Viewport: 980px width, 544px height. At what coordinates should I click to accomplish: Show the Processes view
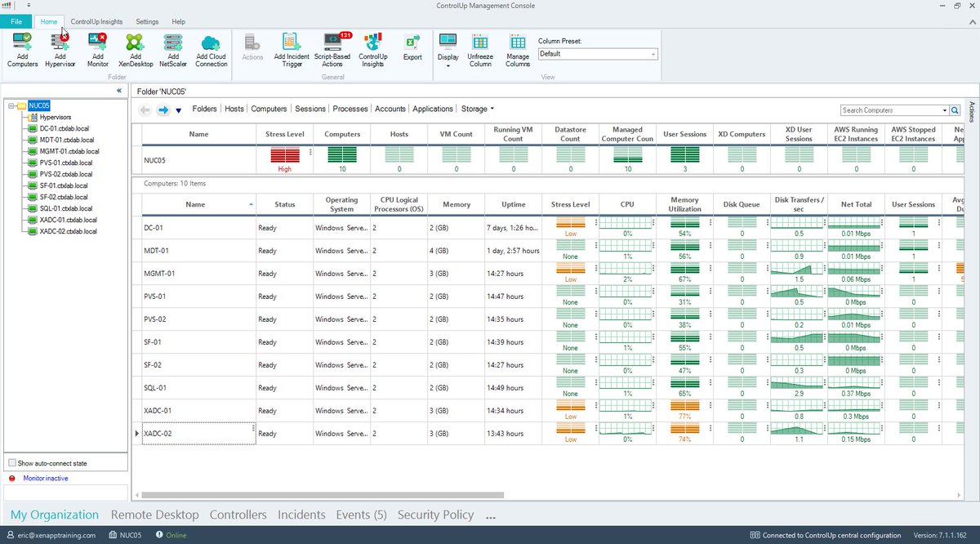pos(350,109)
